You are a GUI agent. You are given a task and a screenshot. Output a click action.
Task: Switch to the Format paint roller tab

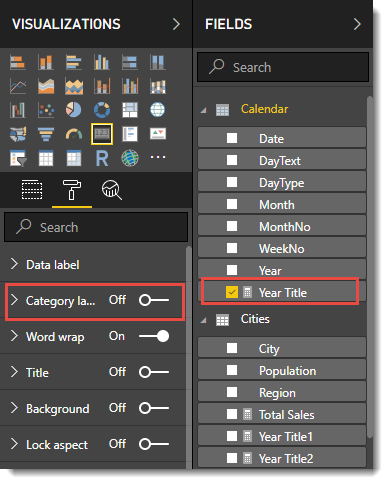pyautogui.click(x=72, y=190)
